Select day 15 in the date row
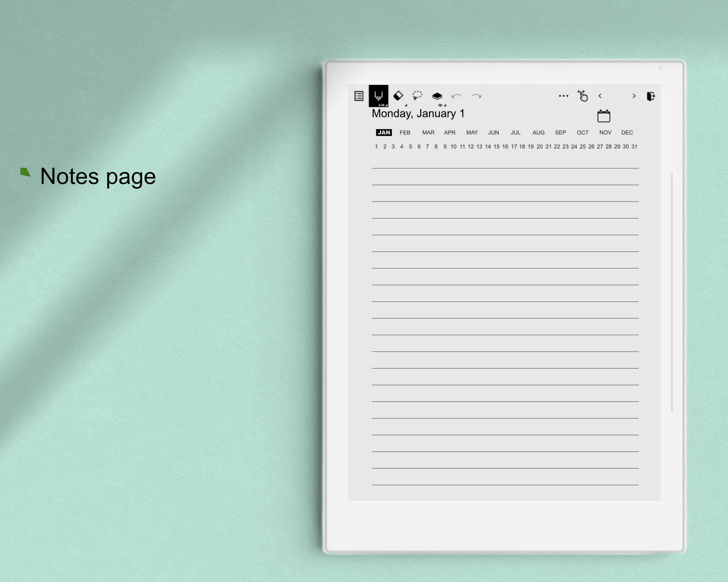 (x=496, y=146)
